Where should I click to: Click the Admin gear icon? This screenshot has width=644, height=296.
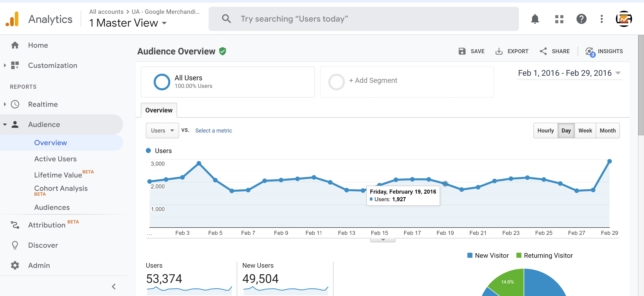point(15,265)
